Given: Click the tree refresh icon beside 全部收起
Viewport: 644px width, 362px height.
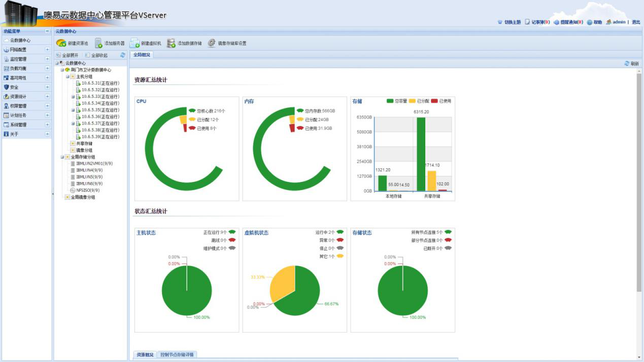Looking at the screenshot, I should [122, 55].
